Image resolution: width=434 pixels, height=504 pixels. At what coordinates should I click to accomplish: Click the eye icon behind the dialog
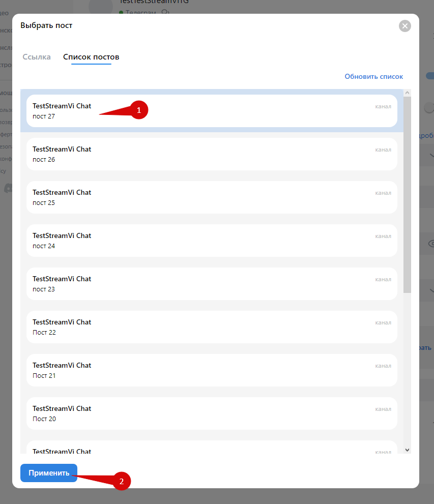click(x=429, y=244)
